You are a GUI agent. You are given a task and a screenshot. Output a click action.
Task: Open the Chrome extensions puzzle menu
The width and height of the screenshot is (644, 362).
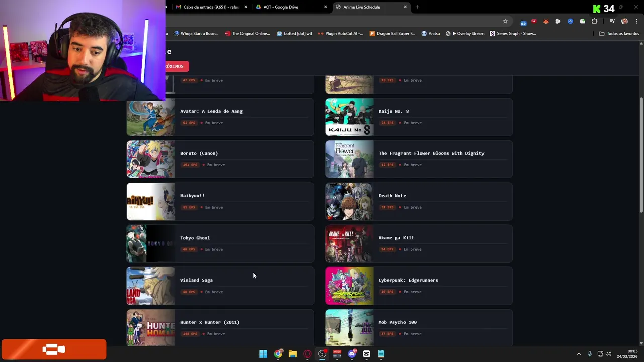point(595,21)
